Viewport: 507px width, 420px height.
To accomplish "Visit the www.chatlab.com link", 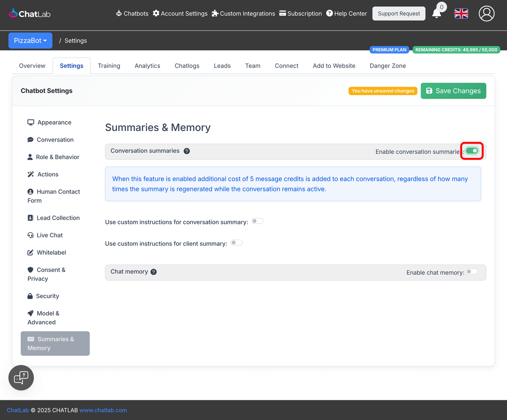I will [x=103, y=410].
